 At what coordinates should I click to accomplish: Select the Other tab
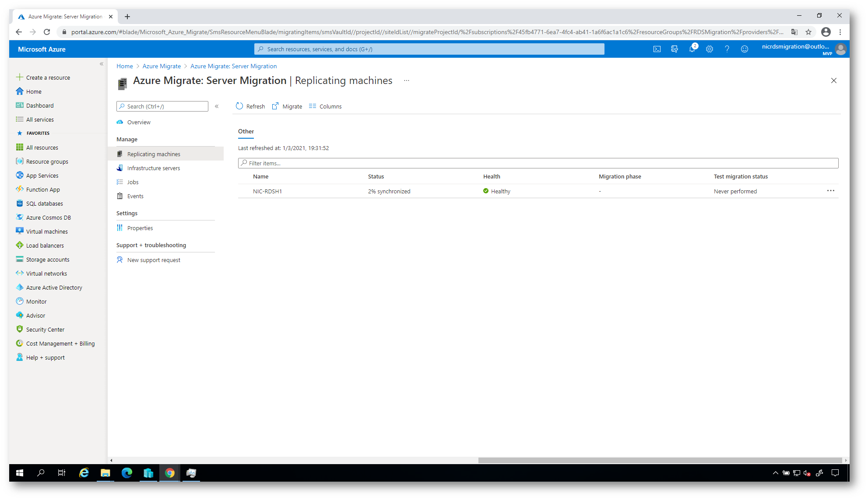pos(246,132)
